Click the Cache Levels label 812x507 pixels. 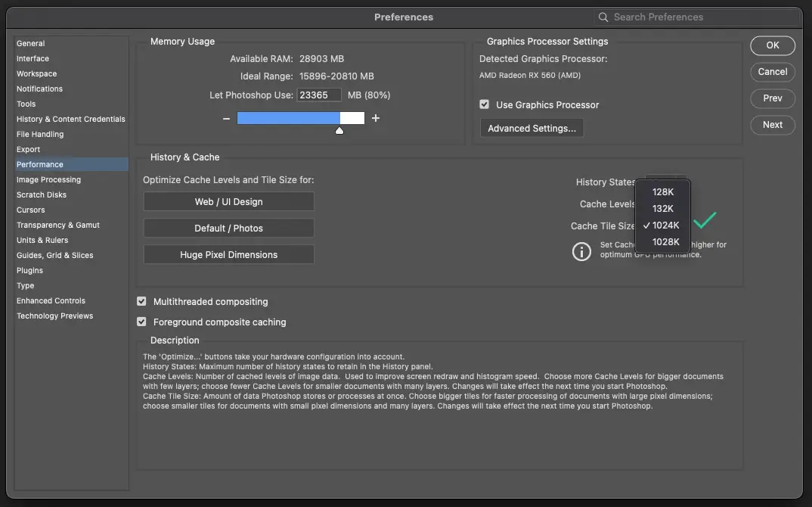pyautogui.click(x=607, y=204)
